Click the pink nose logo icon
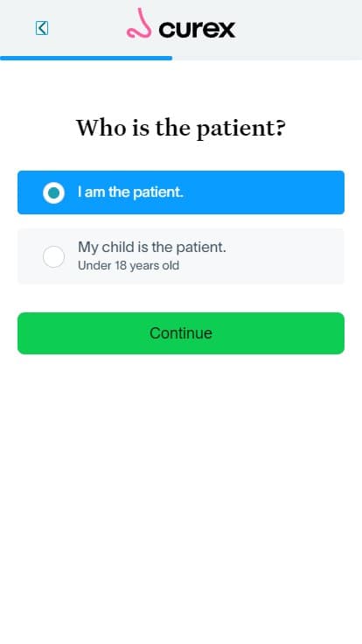 [139, 24]
